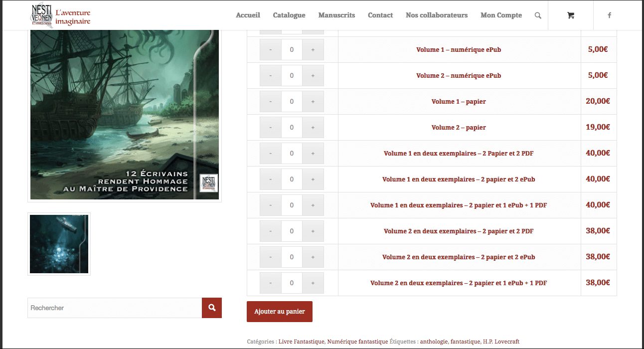Image resolution: width=644 pixels, height=349 pixels.
Task: Click quantity field for Volume 1 – numérique ePub
Action: [292, 50]
